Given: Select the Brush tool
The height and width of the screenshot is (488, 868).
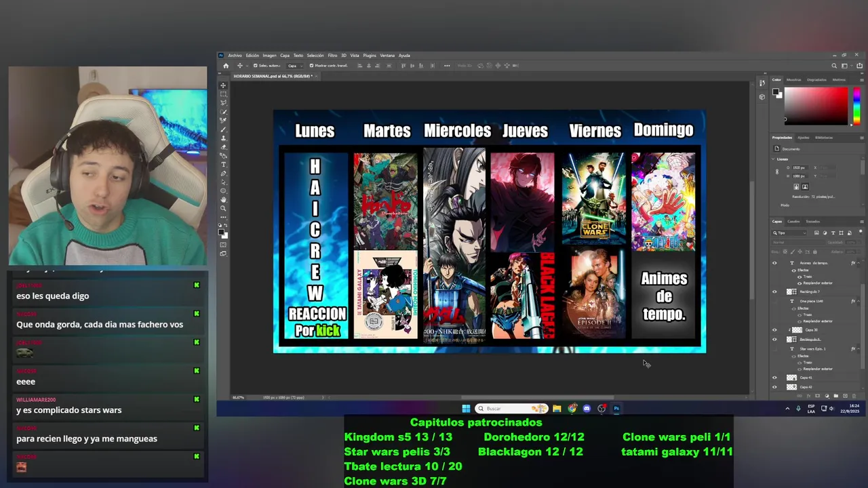Looking at the screenshot, I should coord(223,128).
